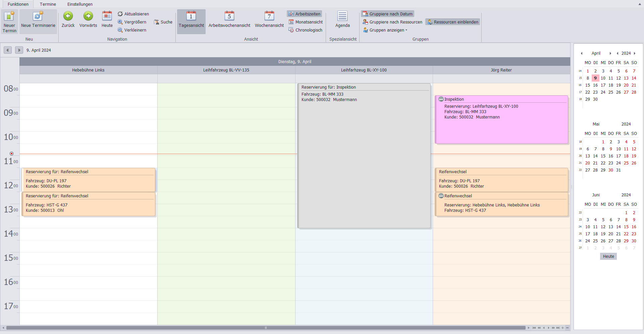The image size is (644, 334).
Task: Open the Agenda special view
Action: [342, 16]
